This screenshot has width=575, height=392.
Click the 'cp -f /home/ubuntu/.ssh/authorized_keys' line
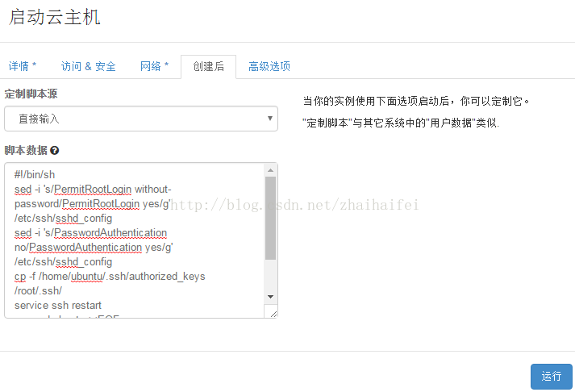coord(110,276)
